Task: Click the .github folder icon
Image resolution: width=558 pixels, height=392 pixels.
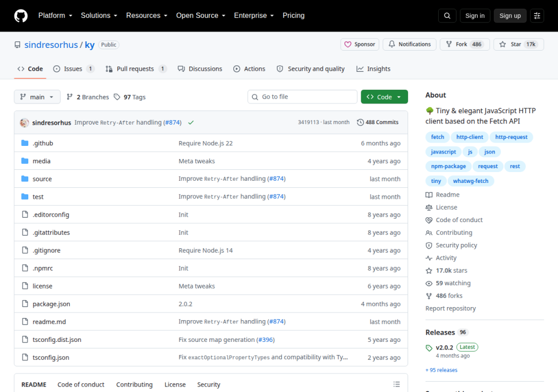Action: pyautogui.click(x=25, y=143)
